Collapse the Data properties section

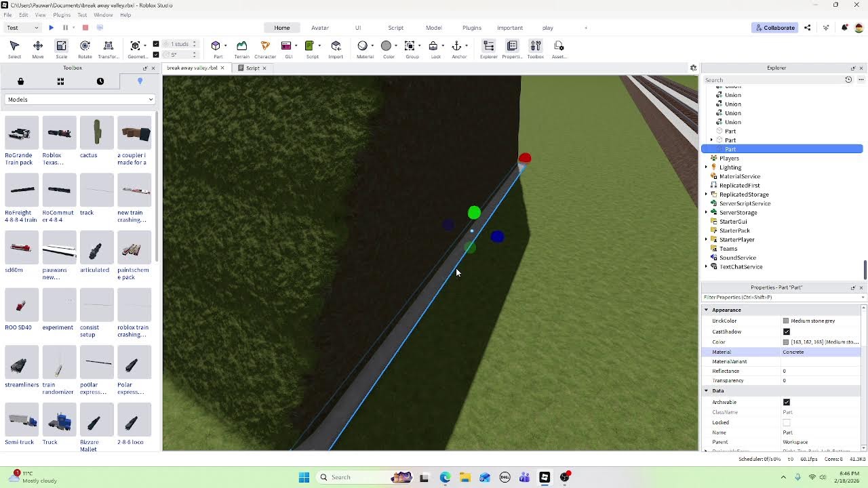coord(706,390)
